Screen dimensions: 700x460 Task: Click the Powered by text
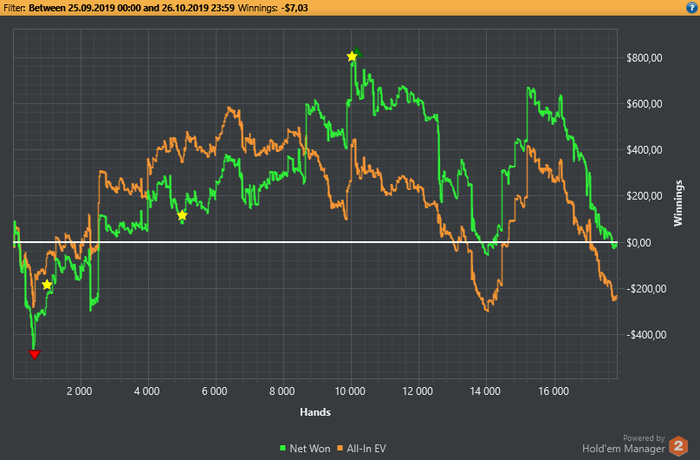(644, 438)
